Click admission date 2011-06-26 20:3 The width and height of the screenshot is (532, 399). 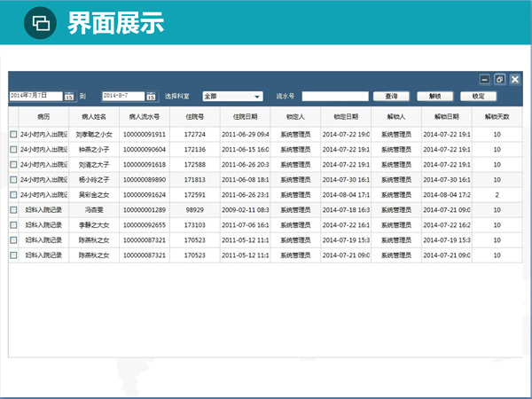click(246, 165)
